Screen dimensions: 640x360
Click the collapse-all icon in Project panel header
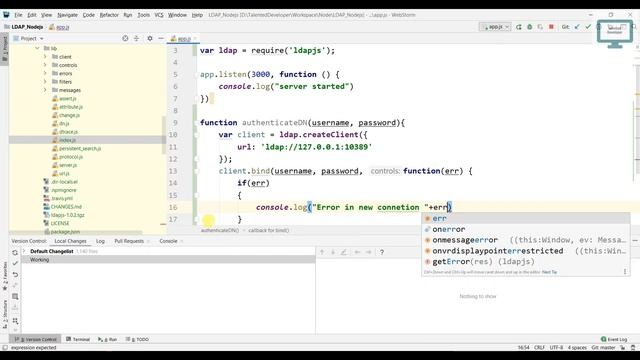[x=136, y=38]
